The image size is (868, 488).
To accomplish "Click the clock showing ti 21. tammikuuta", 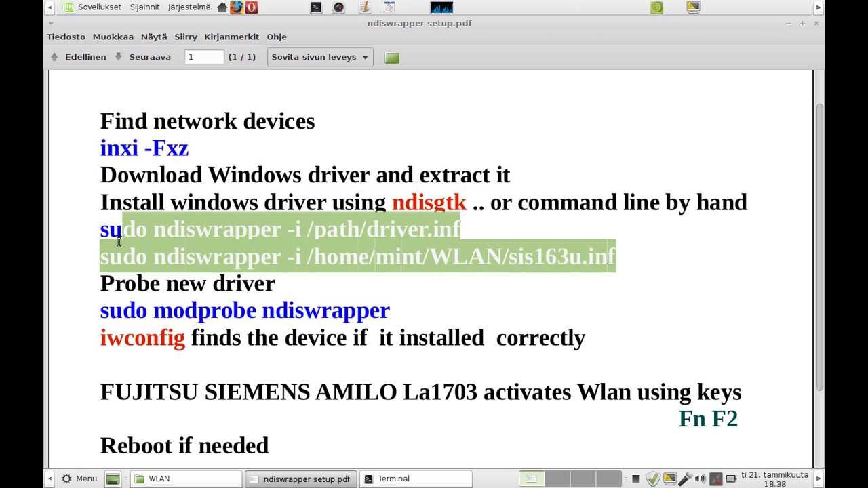I will tap(775, 479).
